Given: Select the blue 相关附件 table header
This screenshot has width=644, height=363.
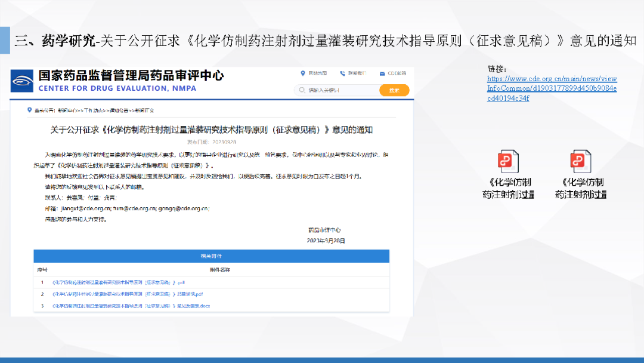Looking at the screenshot, I should point(211,256).
